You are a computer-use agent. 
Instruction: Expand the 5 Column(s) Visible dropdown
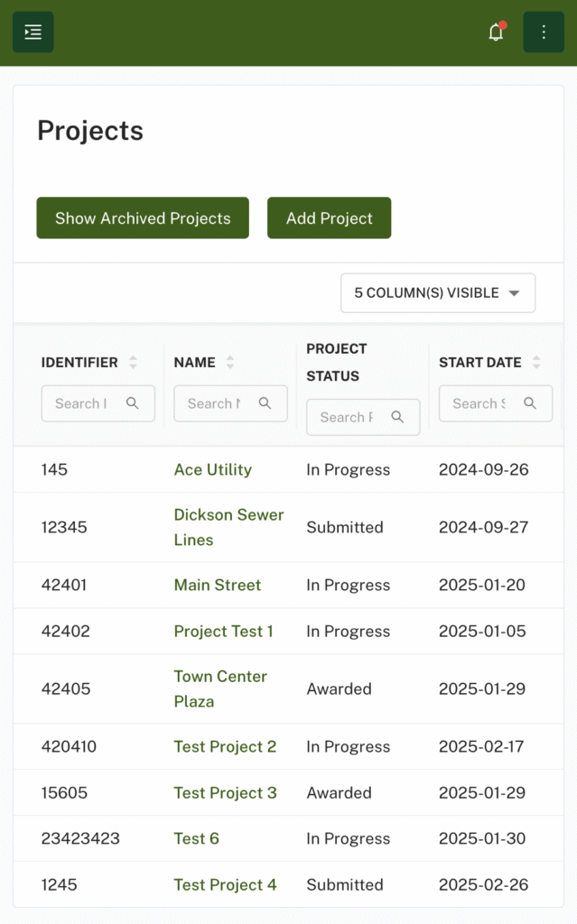tap(438, 293)
